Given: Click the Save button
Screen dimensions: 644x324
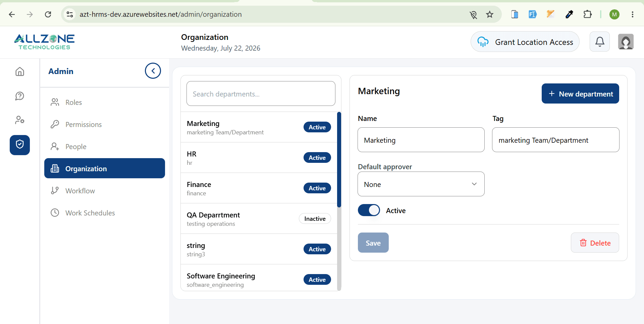Looking at the screenshot, I should (x=373, y=243).
